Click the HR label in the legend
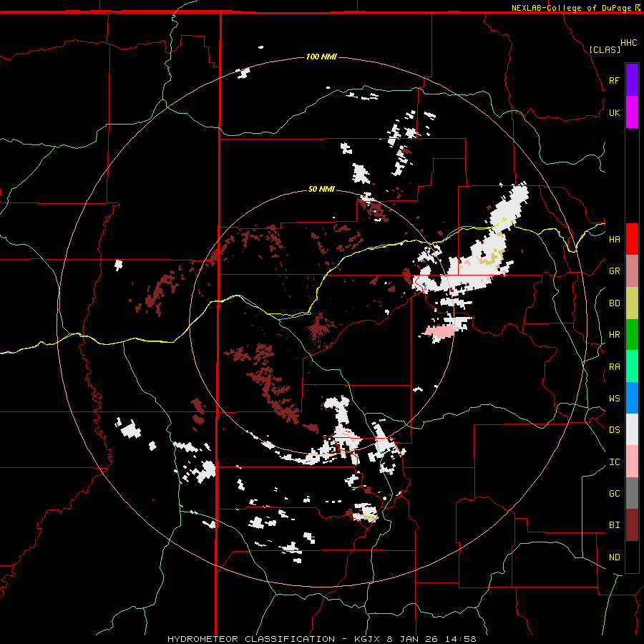Viewport: 644px width, 644px height. coord(614,335)
